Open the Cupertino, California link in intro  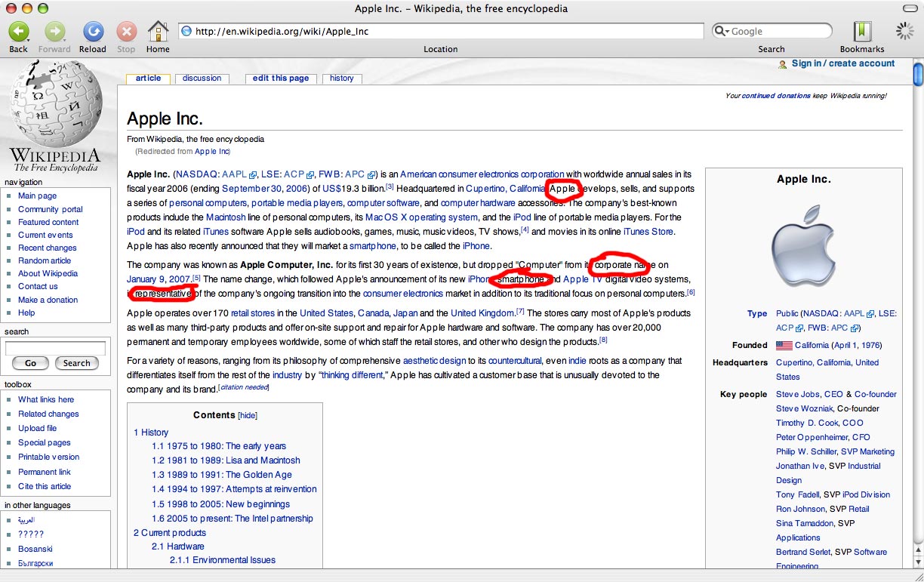pos(504,189)
